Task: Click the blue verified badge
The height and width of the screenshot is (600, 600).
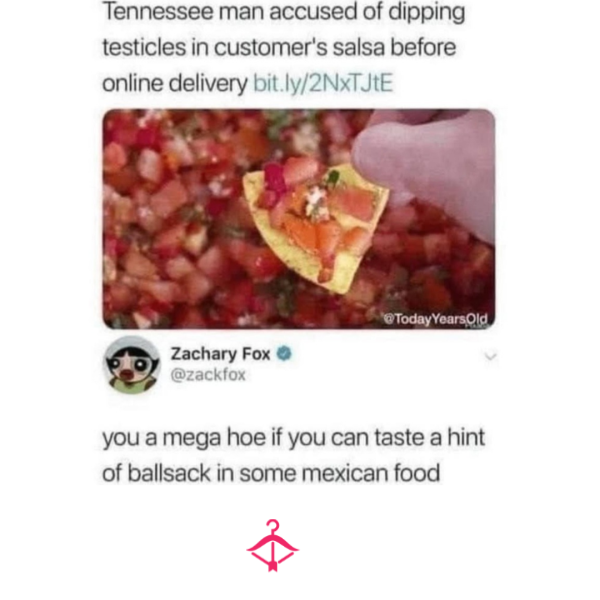Action: [284, 354]
